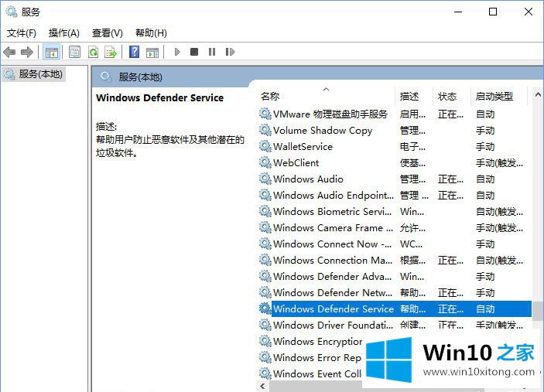Click the vertical scrollbar up arrow
Image resolution: width=544 pixels, height=392 pixels.
(x=538, y=94)
